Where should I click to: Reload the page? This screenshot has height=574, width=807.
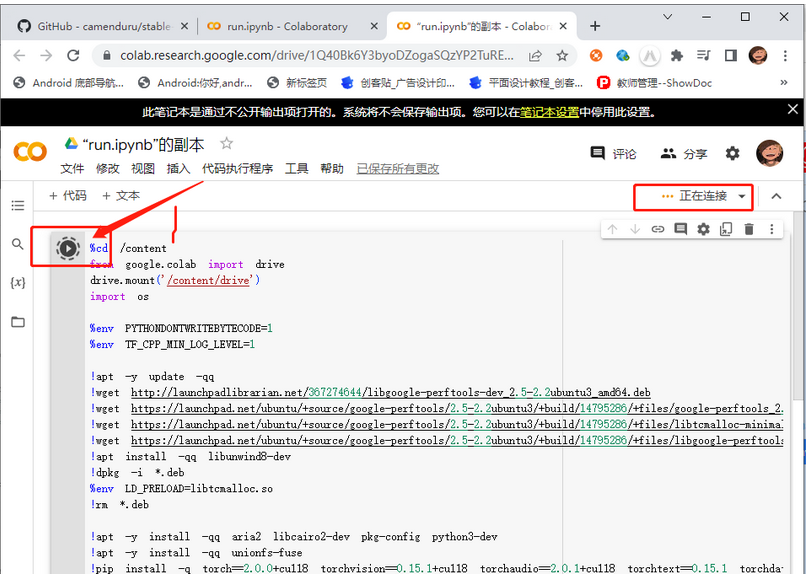pos(73,56)
